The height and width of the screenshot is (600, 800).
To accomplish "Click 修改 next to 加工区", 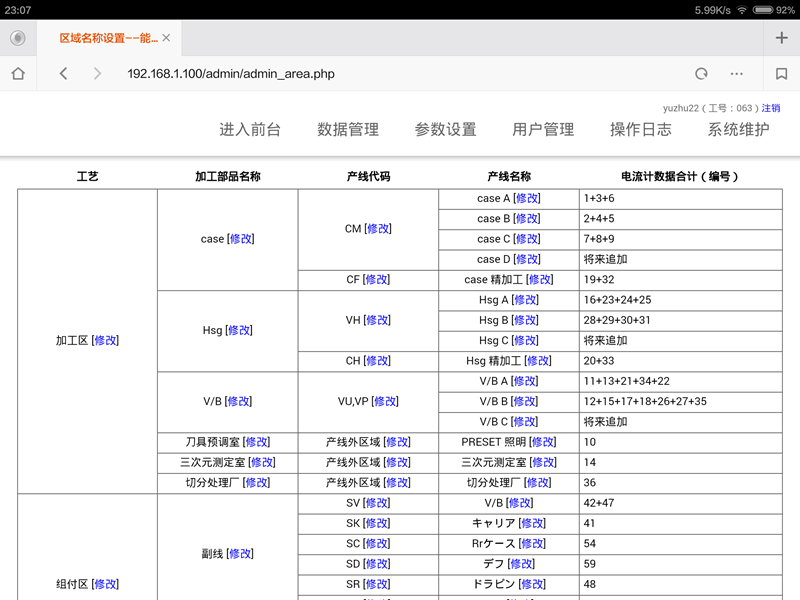I will [106, 340].
